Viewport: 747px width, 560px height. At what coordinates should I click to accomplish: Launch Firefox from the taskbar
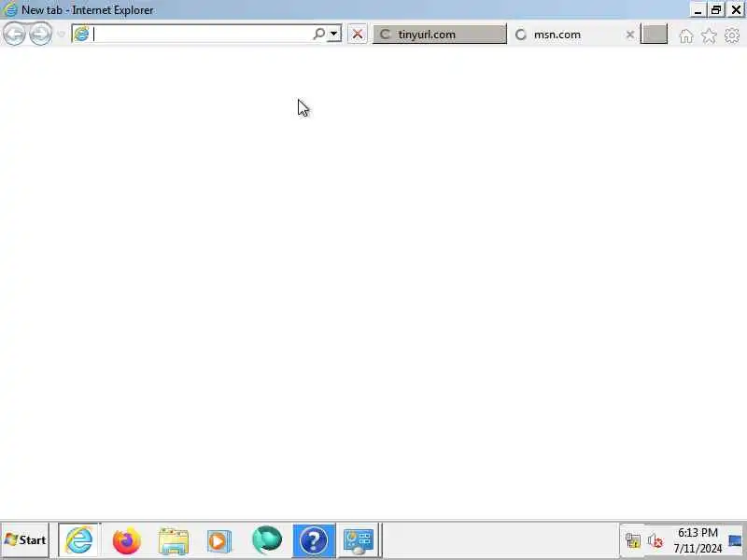127,540
